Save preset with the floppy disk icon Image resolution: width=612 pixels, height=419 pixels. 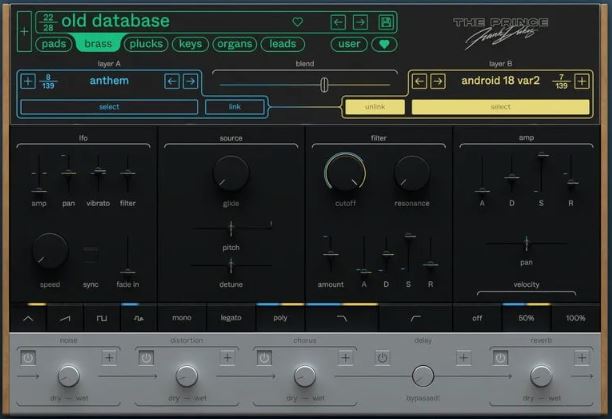(x=386, y=22)
